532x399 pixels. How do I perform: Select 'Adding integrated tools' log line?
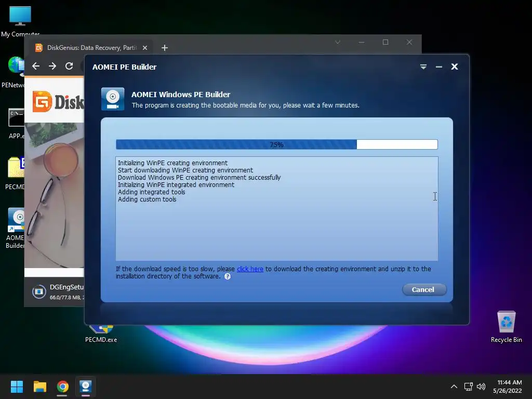(151, 192)
